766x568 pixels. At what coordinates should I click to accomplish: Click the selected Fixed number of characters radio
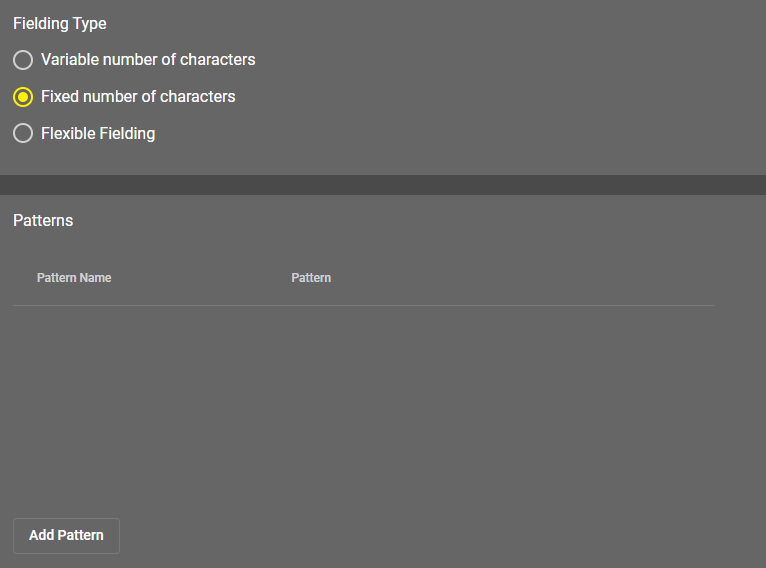click(x=23, y=97)
